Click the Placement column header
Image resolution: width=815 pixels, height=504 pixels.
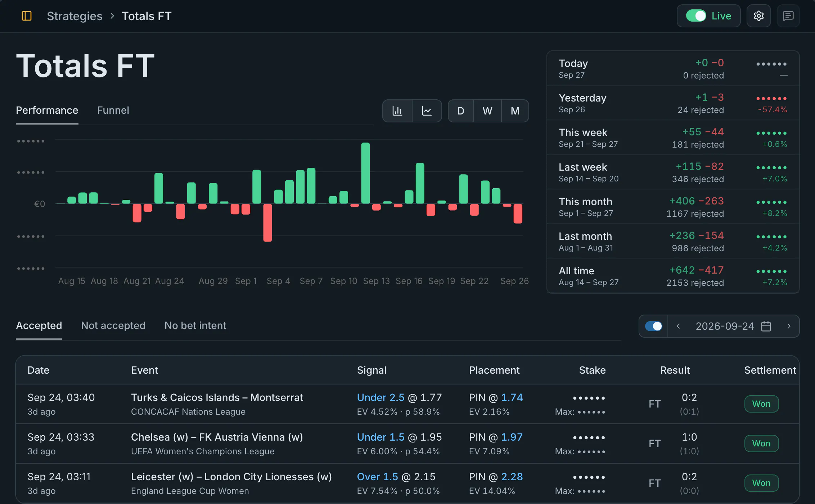coord(494,370)
